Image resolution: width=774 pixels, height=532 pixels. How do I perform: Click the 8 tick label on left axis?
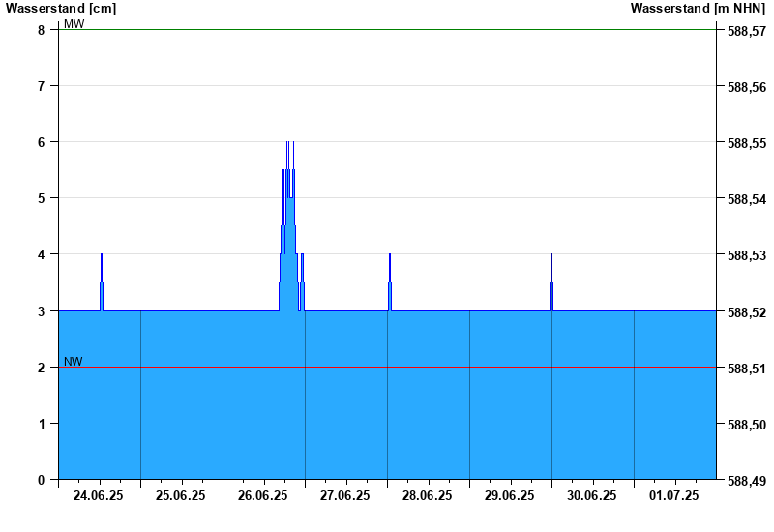coord(42,30)
